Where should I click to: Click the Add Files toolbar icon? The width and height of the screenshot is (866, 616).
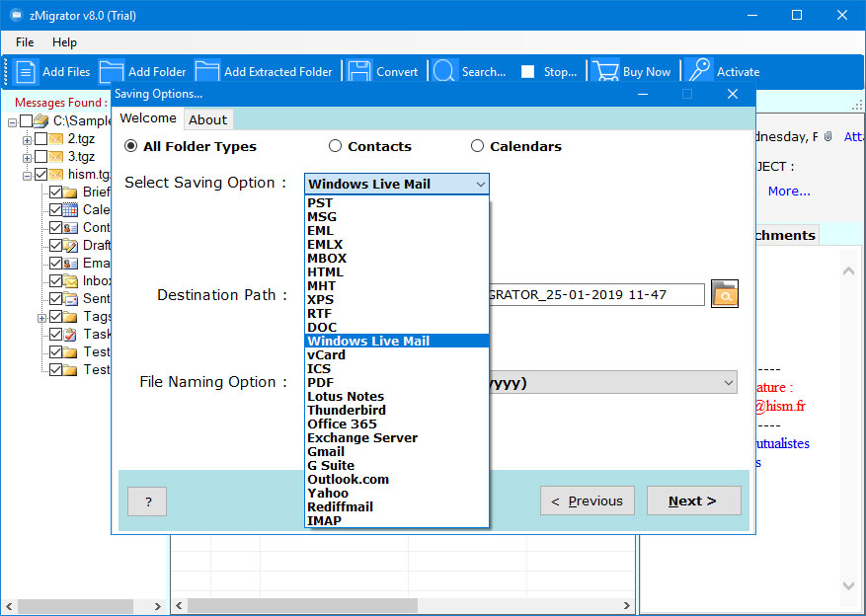coord(26,72)
